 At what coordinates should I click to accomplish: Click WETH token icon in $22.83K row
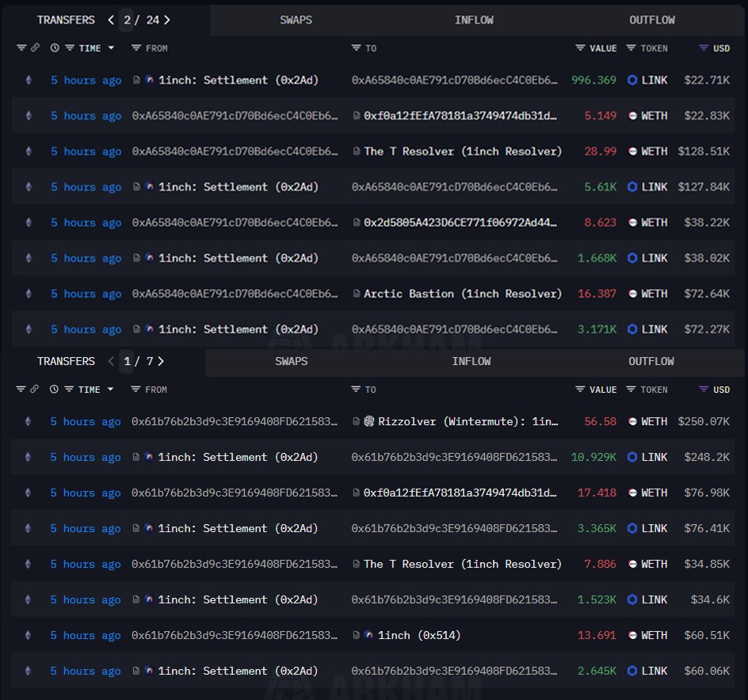(632, 116)
